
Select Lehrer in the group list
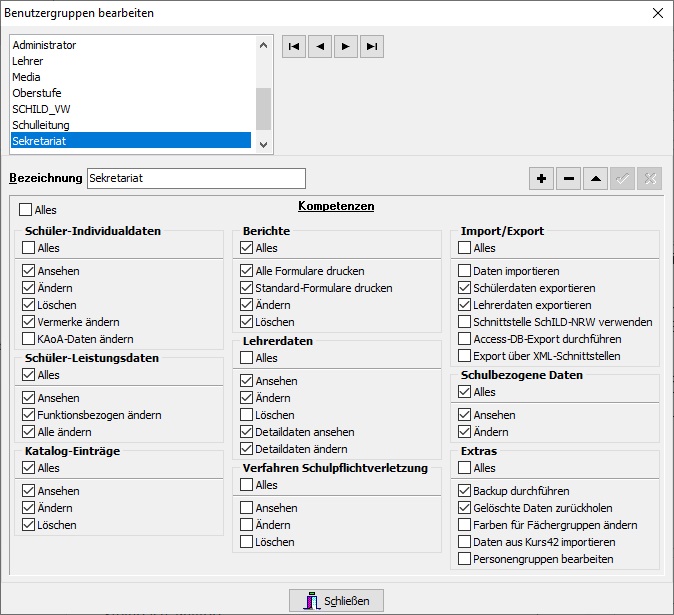click(131, 61)
